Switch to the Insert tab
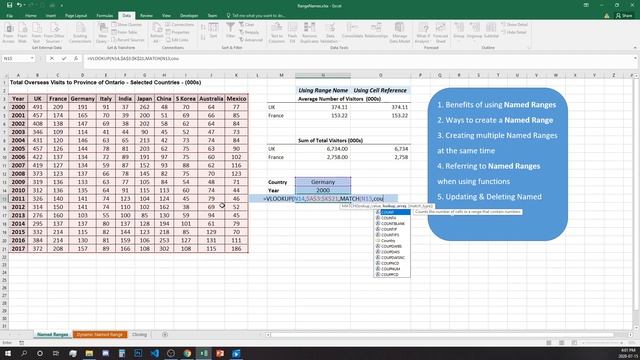The width and height of the screenshot is (640, 360). tap(51, 16)
